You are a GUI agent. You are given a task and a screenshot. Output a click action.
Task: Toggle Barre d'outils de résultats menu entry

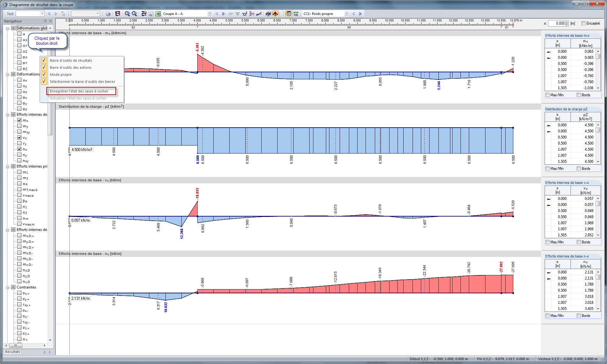coord(82,60)
